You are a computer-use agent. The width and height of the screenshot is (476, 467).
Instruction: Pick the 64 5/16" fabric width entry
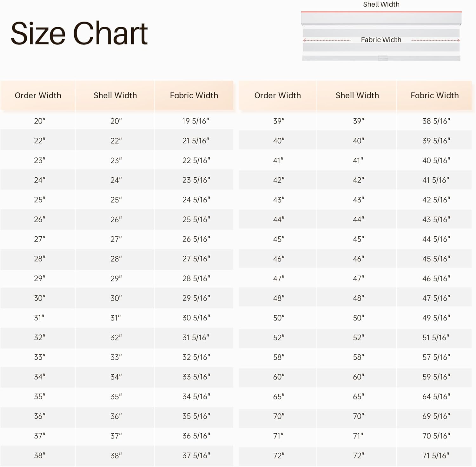pyautogui.click(x=436, y=397)
